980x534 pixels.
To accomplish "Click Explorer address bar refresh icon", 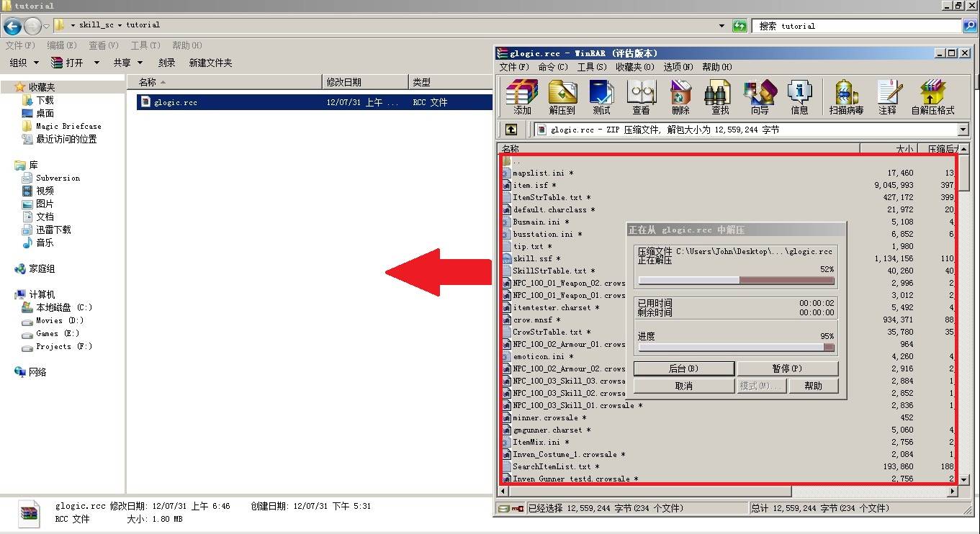I will click(x=740, y=26).
